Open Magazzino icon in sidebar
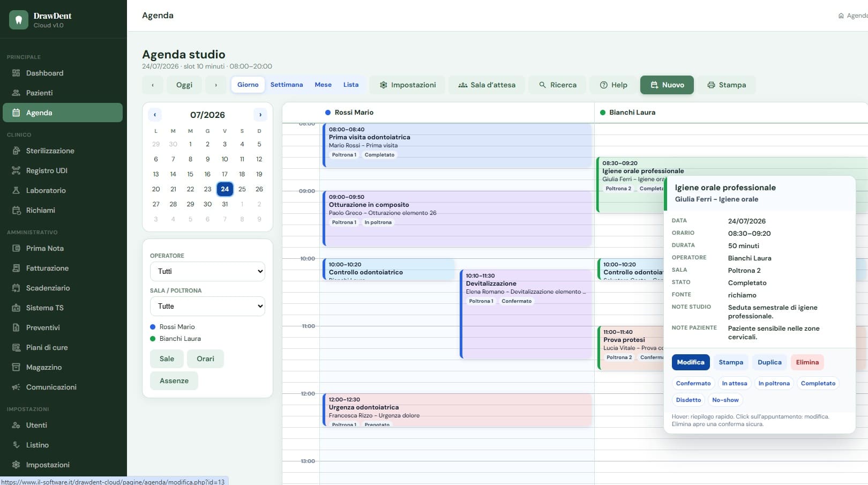Image resolution: width=868 pixels, height=485 pixels. [16, 367]
